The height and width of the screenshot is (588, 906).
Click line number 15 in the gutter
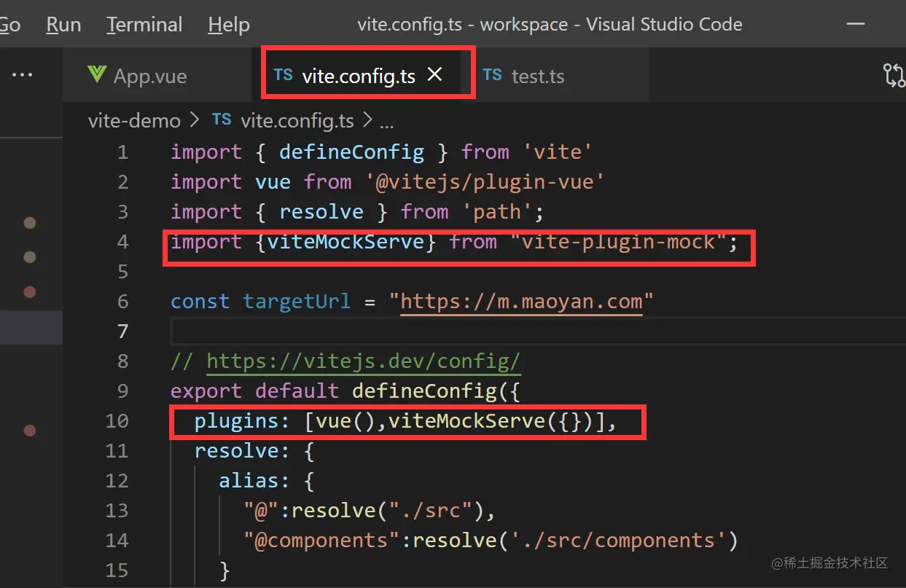pyautogui.click(x=117, y=571)
